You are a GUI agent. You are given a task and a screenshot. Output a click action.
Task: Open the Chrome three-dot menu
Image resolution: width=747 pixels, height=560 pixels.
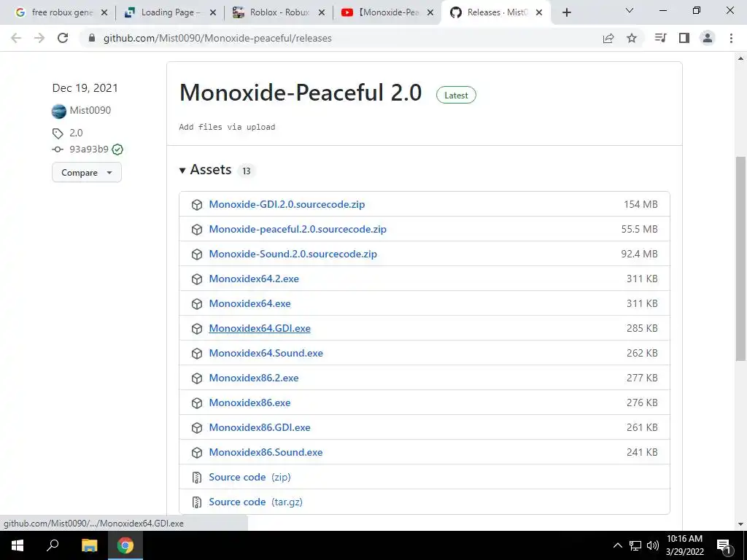(x=731, y=38)
